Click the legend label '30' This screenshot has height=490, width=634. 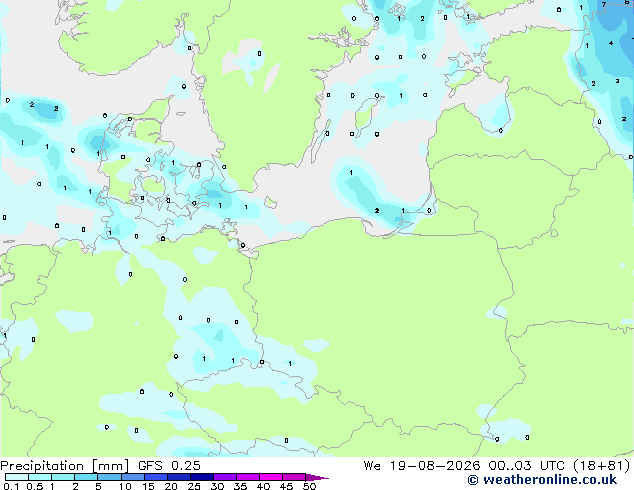coord(217,486)
